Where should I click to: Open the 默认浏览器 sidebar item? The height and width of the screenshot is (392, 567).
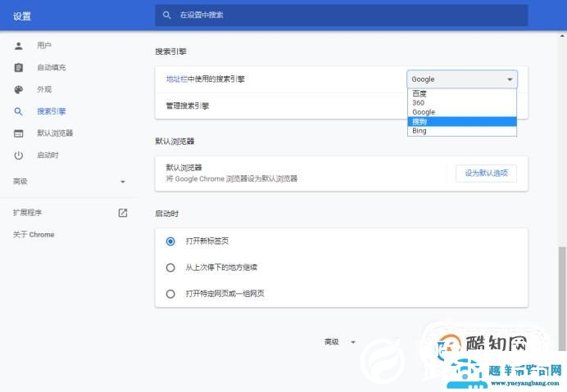[x=55, y=133]
